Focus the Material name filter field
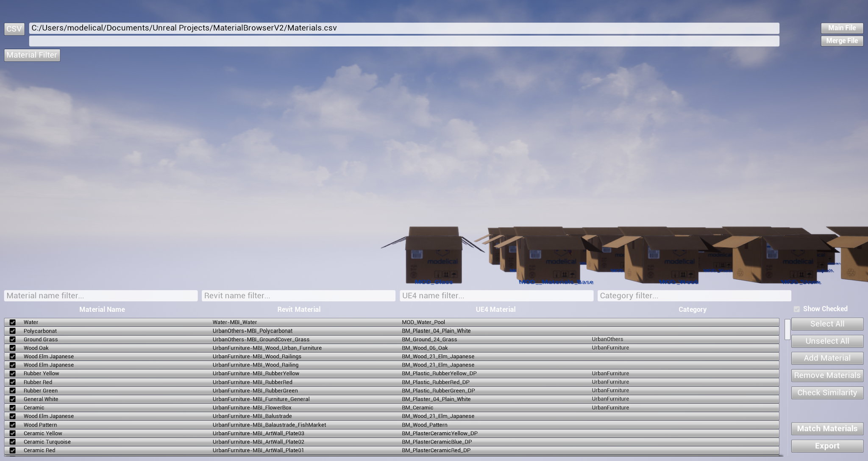This screenshot has width=868, height=461. tap(101, 296)
